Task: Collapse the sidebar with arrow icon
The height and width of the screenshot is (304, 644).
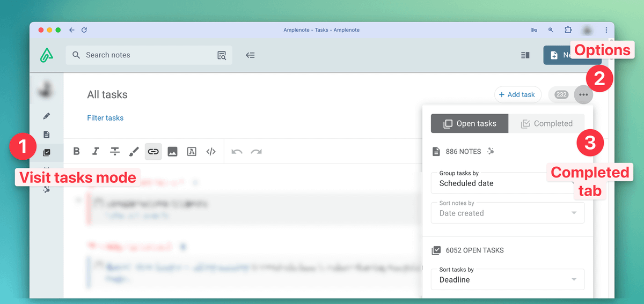Action: [250, 55]
